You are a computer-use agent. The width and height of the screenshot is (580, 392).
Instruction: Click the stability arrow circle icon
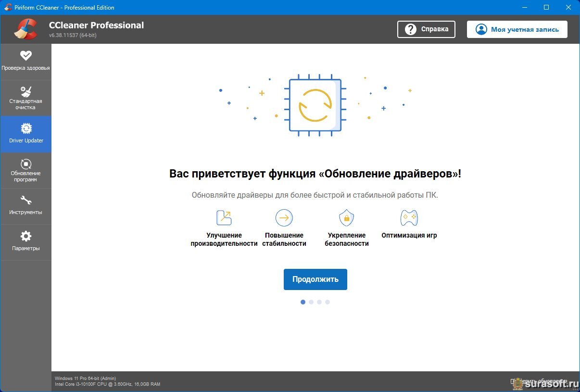pyautogui.click(x=284, y=218)
